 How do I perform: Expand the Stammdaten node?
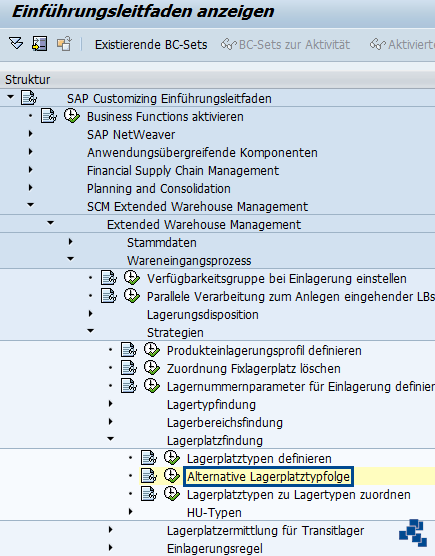click(x=71, y=242)
